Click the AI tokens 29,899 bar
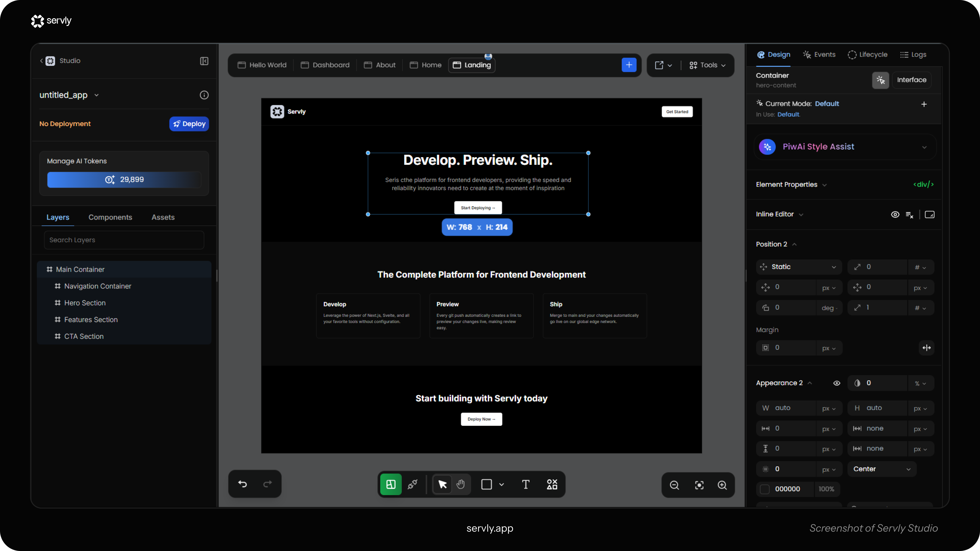Image resolution: width=980 pixels, height=551 pixels. click(124, 180)
